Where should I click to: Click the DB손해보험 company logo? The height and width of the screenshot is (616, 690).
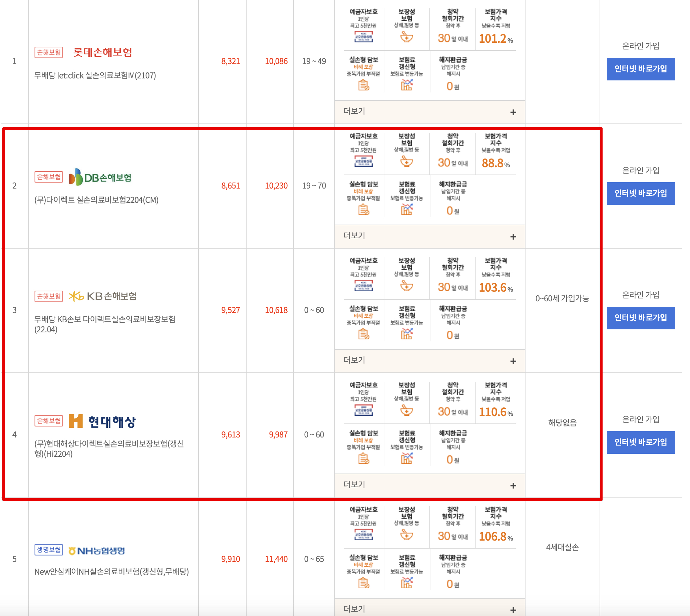(100, 177)
